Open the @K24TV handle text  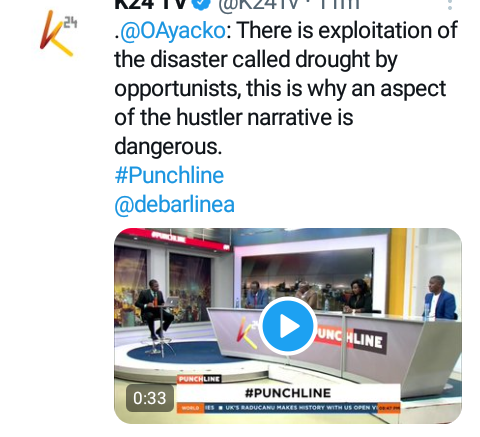(x=258, y=4)
